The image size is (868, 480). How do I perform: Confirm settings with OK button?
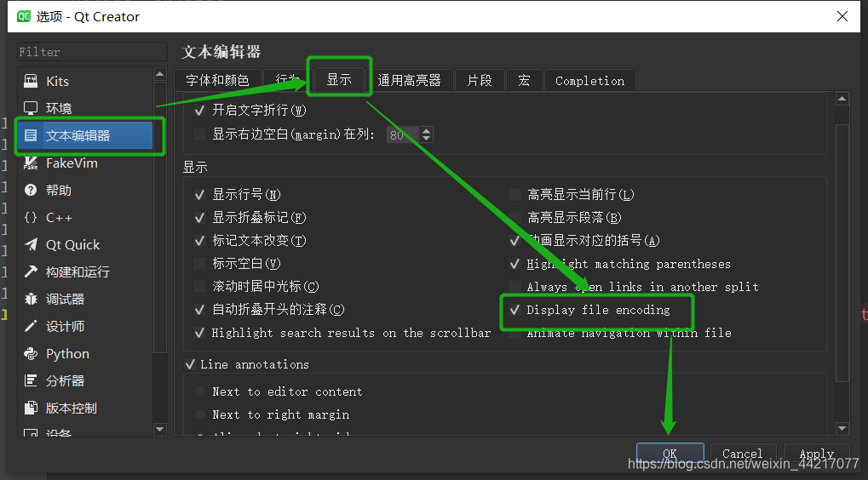[670, 454]
